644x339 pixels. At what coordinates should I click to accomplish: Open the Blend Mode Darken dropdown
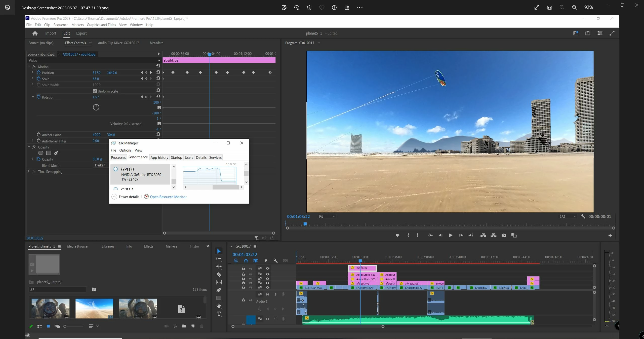(x=100, y=165)
